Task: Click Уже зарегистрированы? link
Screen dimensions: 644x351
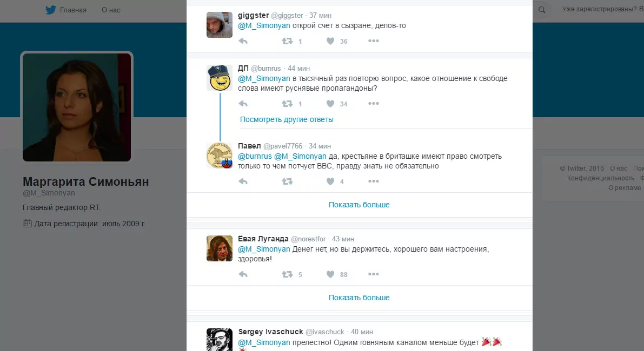Action: point(599,9)
